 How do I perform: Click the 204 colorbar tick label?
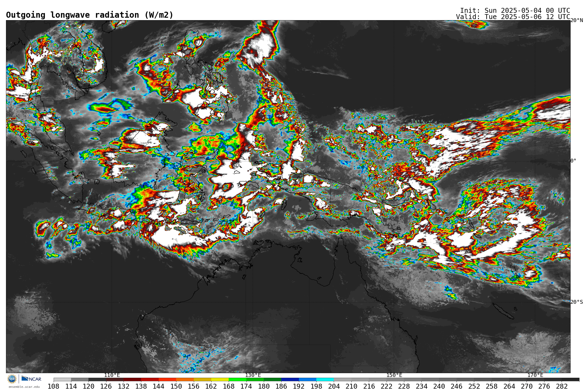(334, 386)
